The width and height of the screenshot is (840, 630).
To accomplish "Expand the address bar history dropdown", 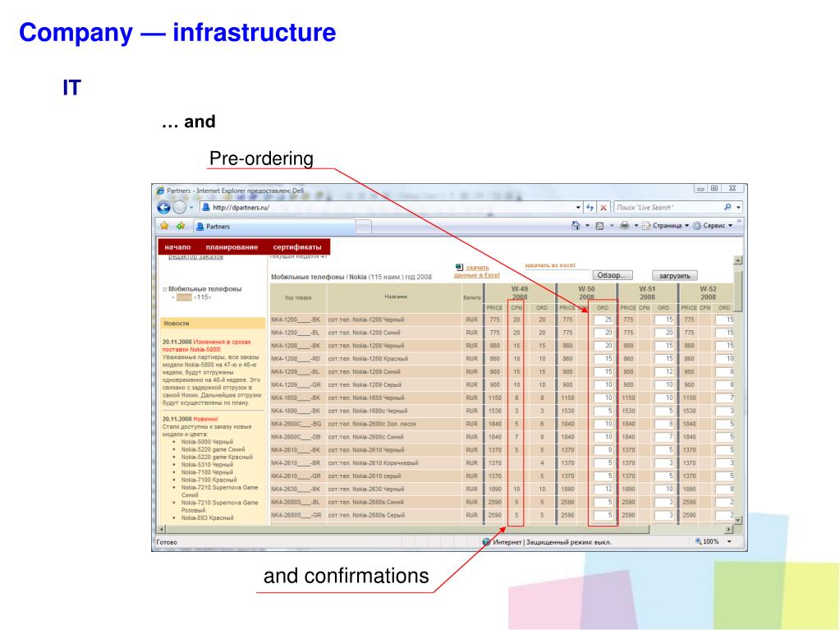I will tap(578, 207).
